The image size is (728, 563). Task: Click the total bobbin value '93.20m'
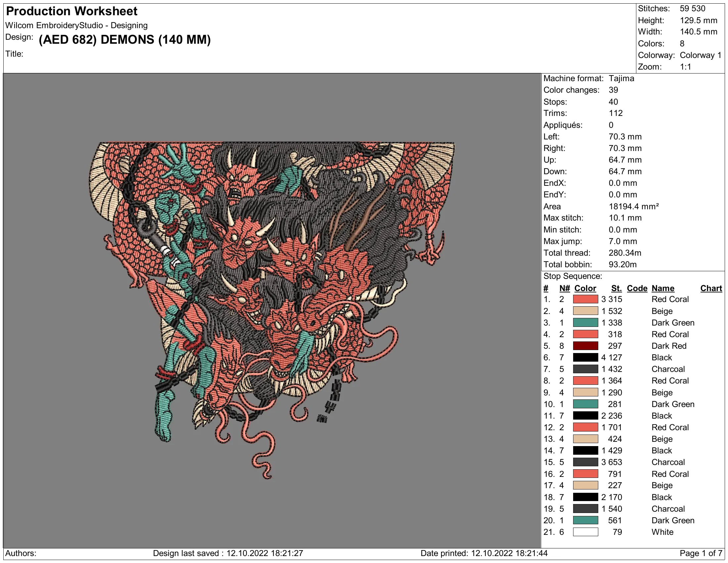pos(623,265)
